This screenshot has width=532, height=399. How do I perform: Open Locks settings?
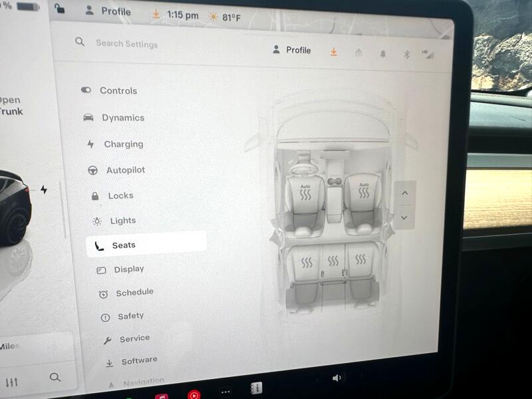[120, 196]
